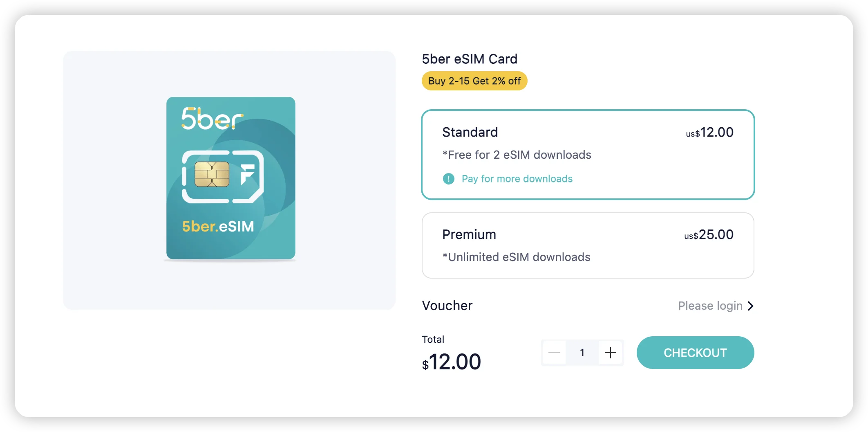This screenshot has height=432, width=868.
Task: Click the quantity number field
Action: click(x=582, y=353)
